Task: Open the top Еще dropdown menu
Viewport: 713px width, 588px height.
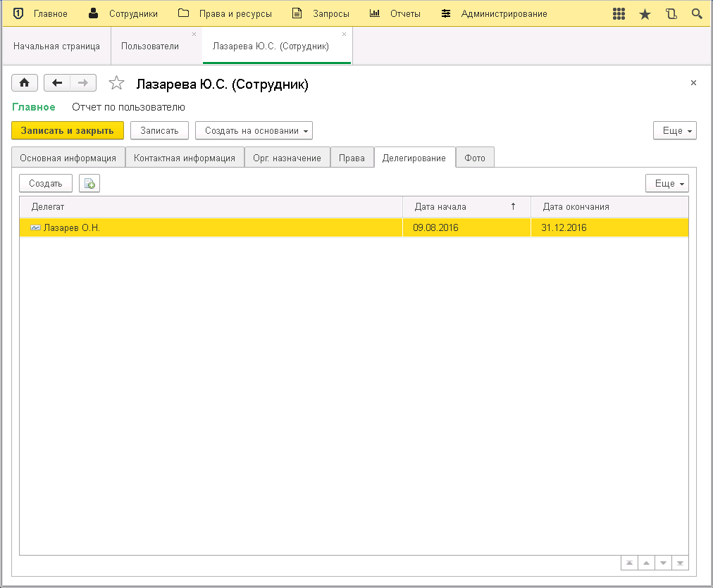Action: [x=674, y=130]
